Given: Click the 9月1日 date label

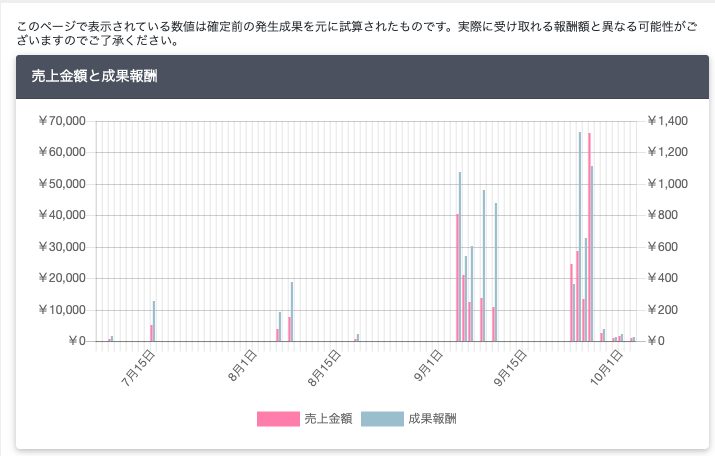Looking at the screenshot, I should [x=429, y=366].
